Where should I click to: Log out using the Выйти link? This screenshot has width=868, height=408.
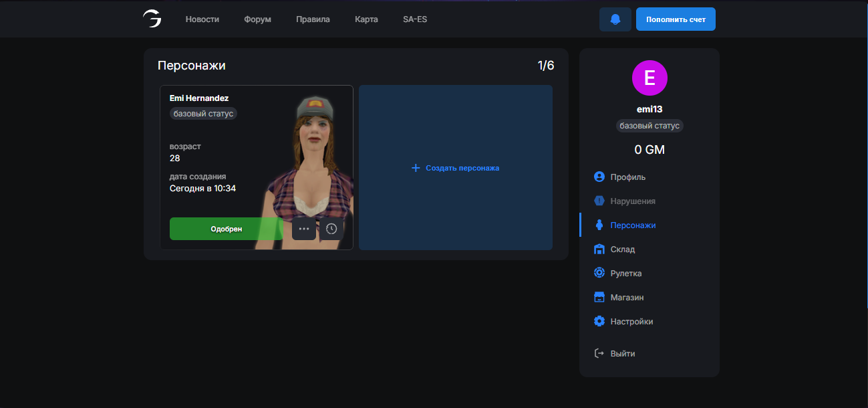[x=622, y=354]
